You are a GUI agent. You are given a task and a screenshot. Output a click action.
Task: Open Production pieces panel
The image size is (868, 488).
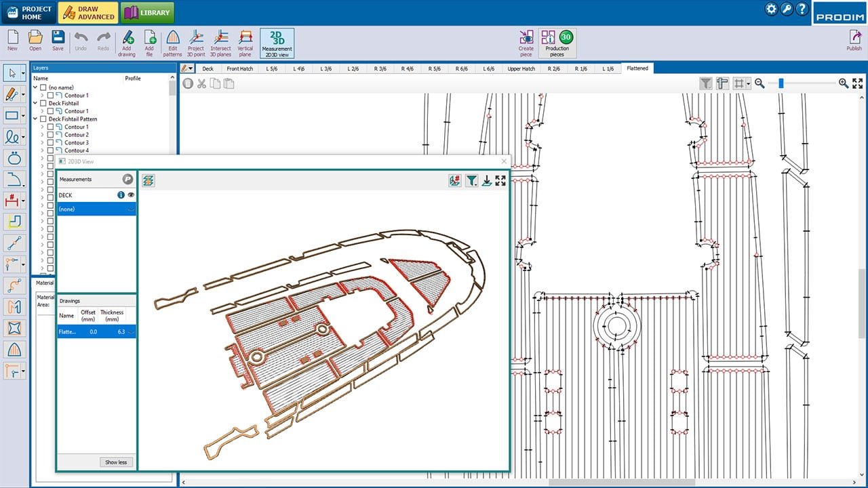pyautogui.click(x=557, y=43)
